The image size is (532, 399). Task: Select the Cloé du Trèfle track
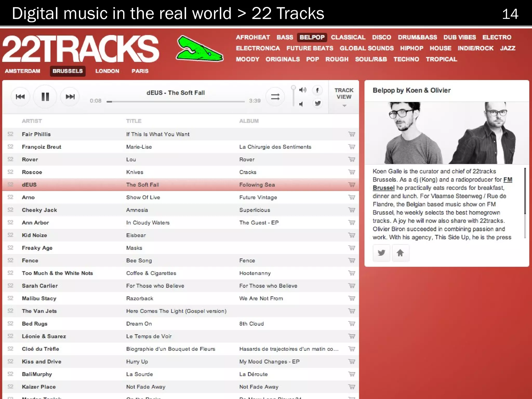[x=181, y=349]
